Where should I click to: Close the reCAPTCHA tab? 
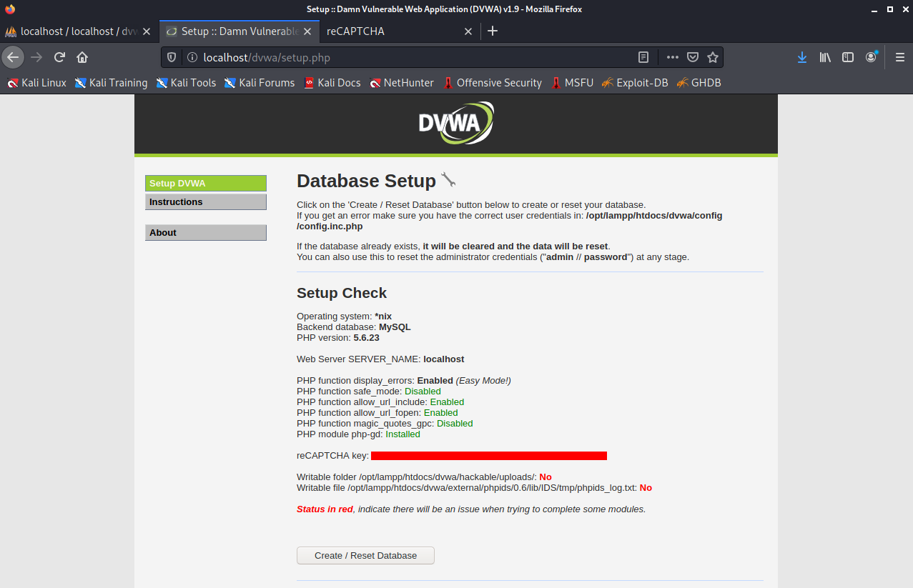tap(468, 31)
